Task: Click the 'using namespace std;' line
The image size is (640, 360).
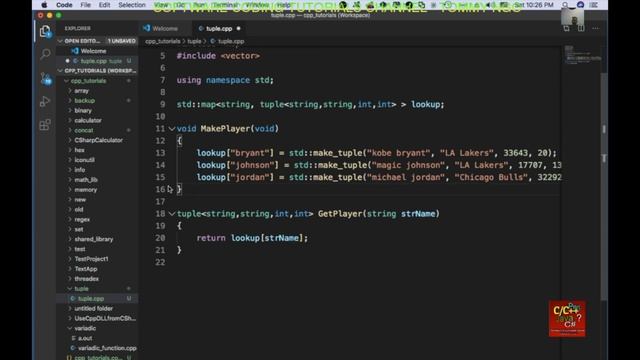Action: pyautogui.click(x=225, y=80)
